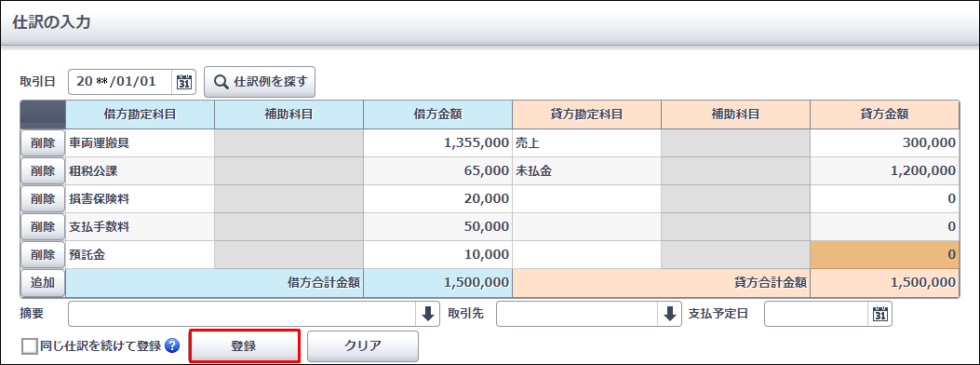Click the magnifier on 仕訳例を探す
Screen dimensions: 980x365
pos(222,81)
